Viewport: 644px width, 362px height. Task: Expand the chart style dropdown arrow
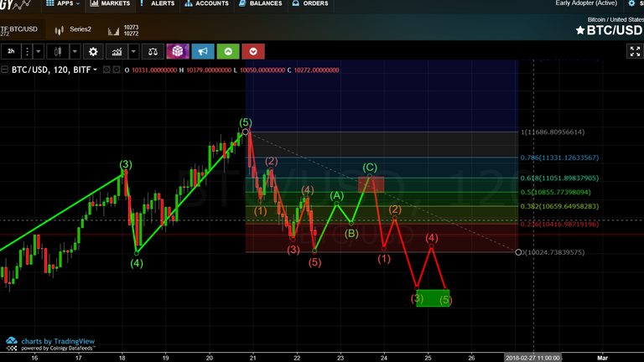coord(75,51)
